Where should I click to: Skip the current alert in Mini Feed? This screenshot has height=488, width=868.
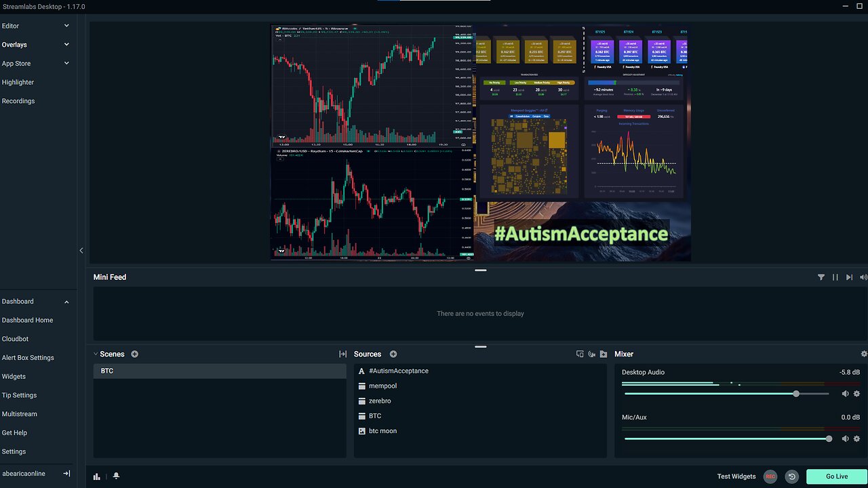849,277
